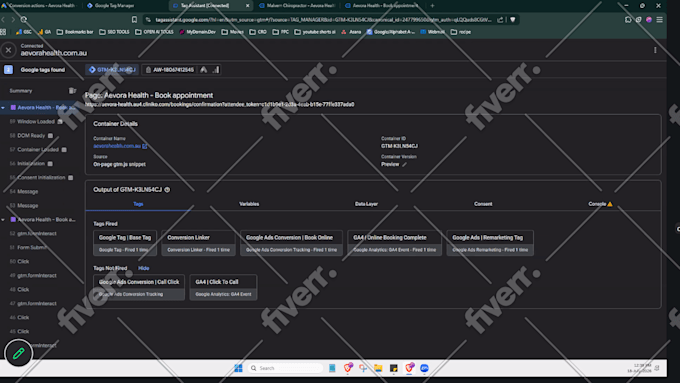The image size is (680, 383).
Task: Edit container version pencil next to Preview
Action: pos(404,164)
